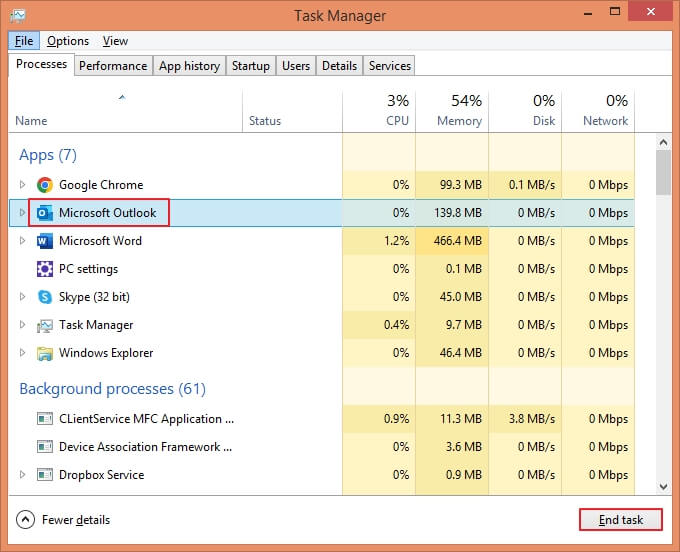This screenshot has width=680, height=552.
Task: Sort by the Disk column header
Action: point(525,111)
